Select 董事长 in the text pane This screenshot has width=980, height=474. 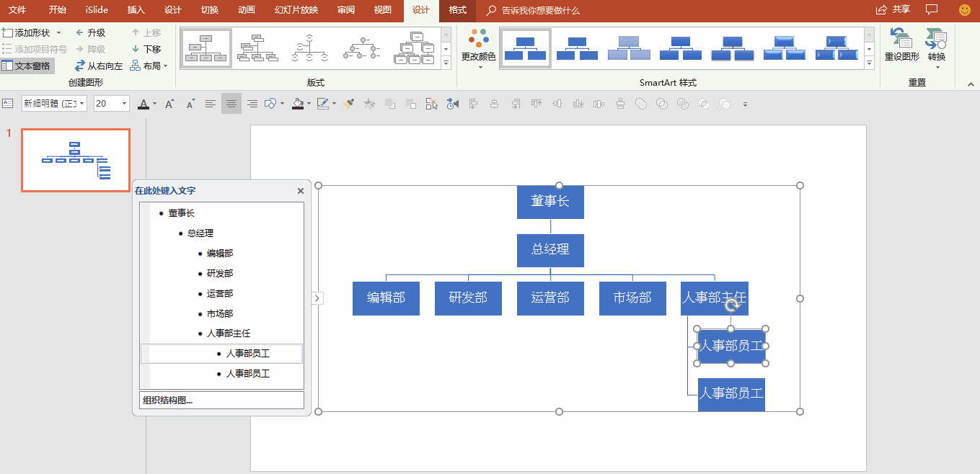point(182,213)
